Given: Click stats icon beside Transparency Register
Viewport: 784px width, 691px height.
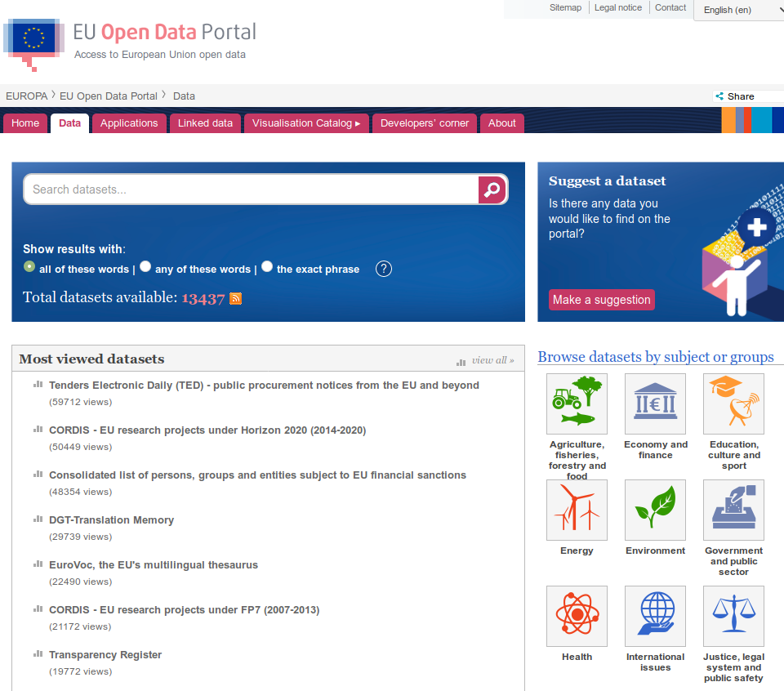Looking at the screenshot, I should (x=38, y=654).
